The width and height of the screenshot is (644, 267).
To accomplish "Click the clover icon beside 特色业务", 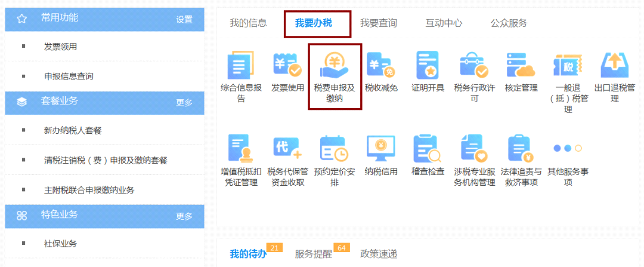I will [22, 216].
